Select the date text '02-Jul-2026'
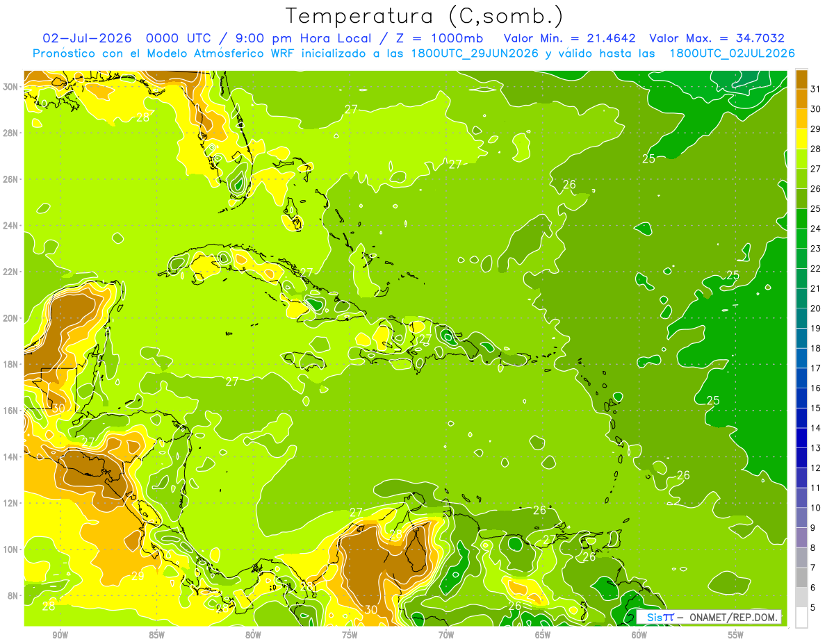This screenshot has width=834, height=644. pos(88,38)
